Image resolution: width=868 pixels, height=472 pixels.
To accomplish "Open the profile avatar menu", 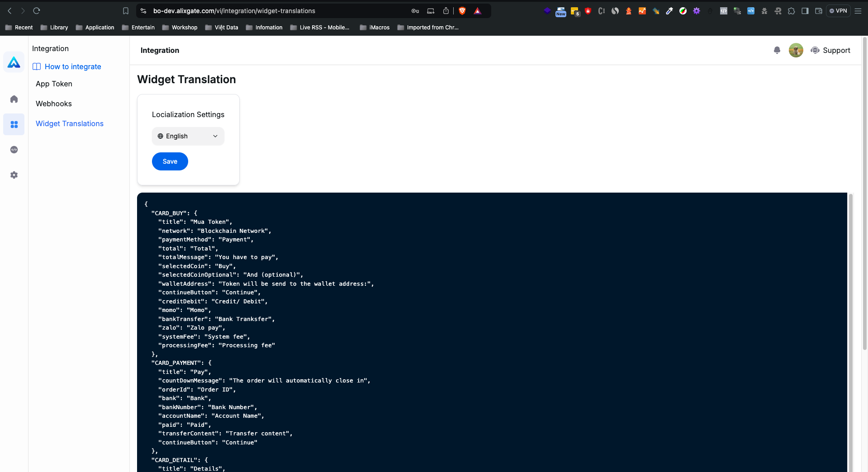I will pos(796,50).
